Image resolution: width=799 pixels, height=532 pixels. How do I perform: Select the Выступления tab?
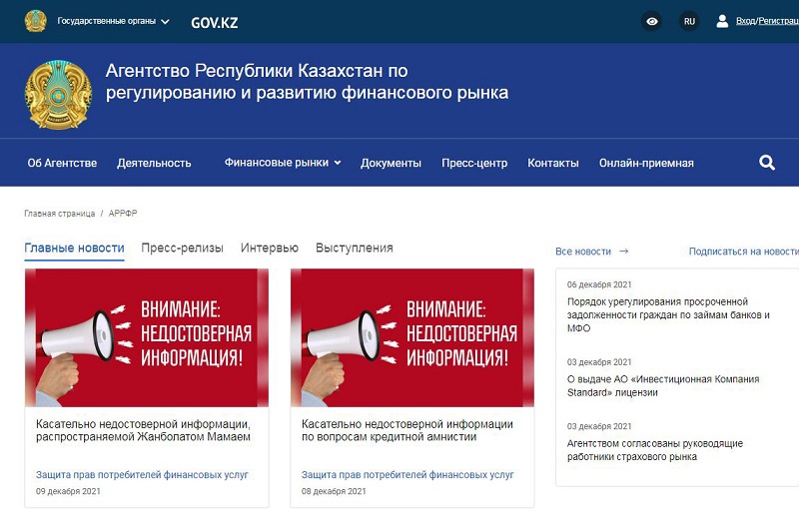click(x=354, y=248)
